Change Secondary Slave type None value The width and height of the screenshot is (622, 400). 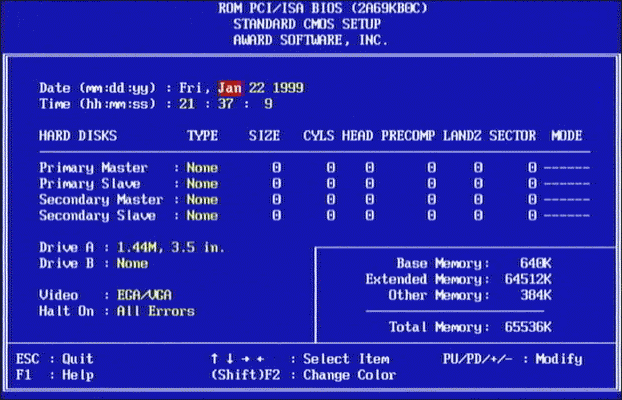201,216
